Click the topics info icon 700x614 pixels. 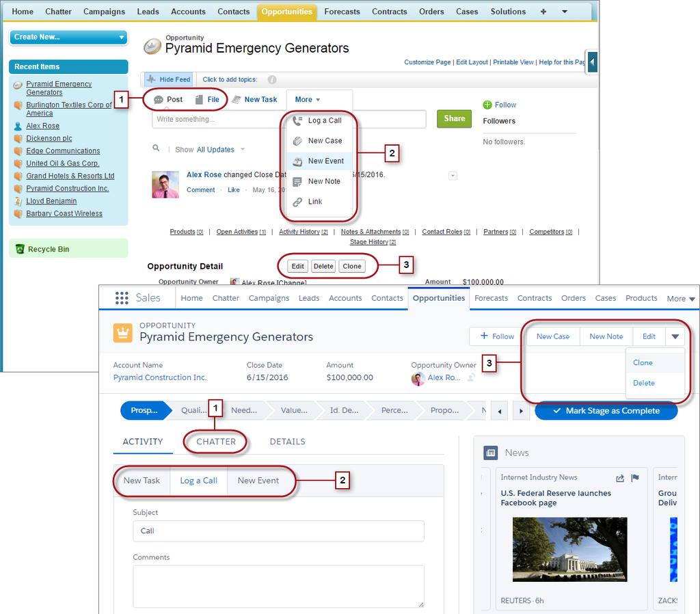coord(272,79)
